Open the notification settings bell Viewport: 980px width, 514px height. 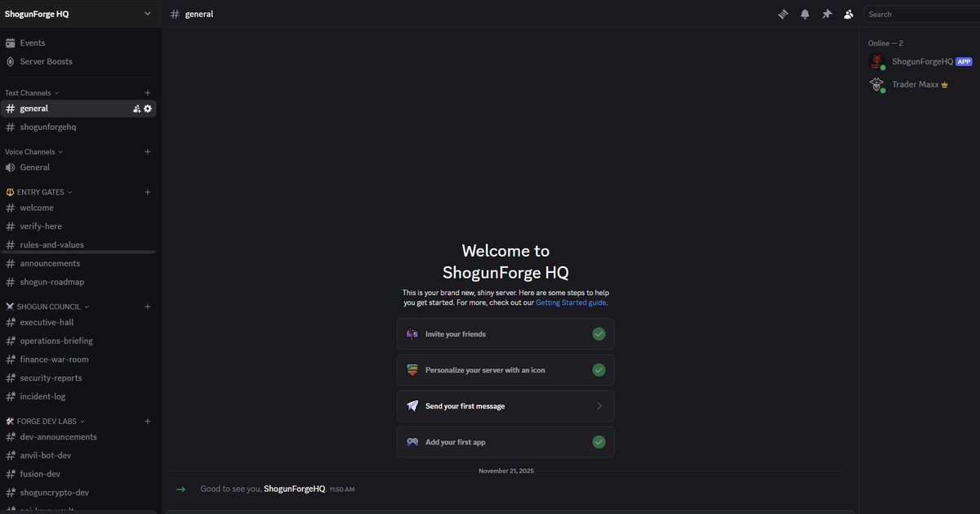804,14
